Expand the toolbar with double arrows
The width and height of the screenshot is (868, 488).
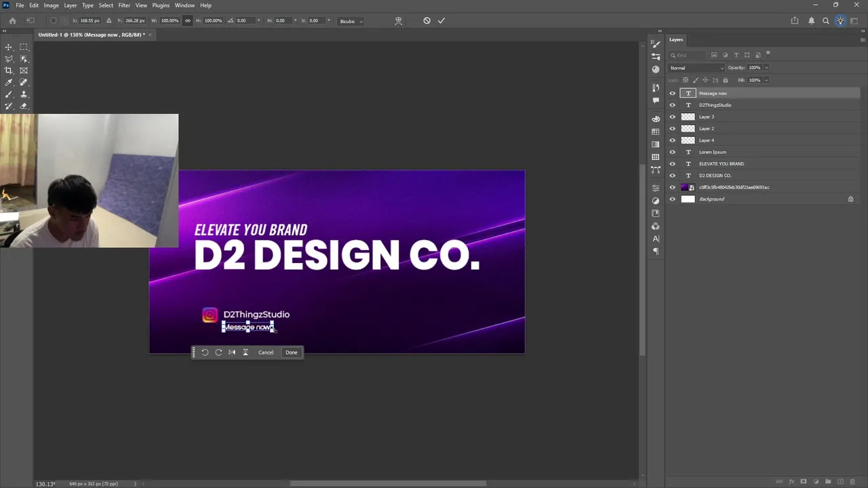point(5,31)
